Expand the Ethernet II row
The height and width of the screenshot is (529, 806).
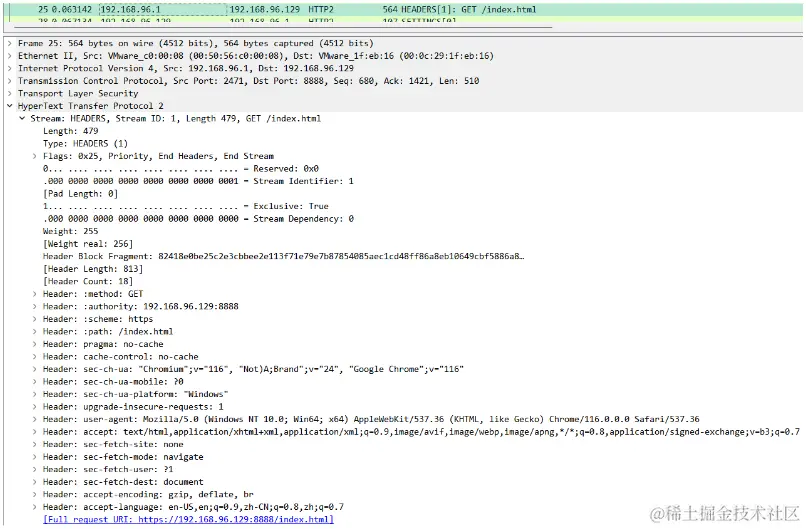pyautogui.click(x=10, y=56)
